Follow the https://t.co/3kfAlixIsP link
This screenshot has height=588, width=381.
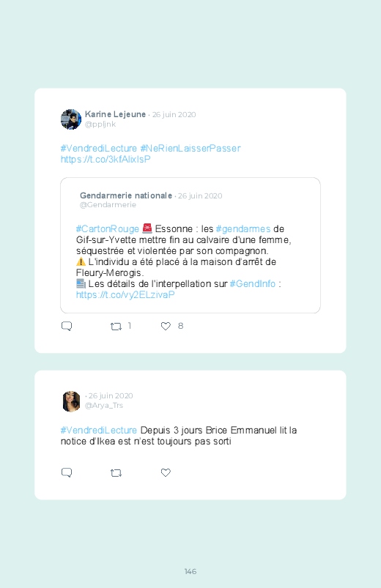coord(106,160)
